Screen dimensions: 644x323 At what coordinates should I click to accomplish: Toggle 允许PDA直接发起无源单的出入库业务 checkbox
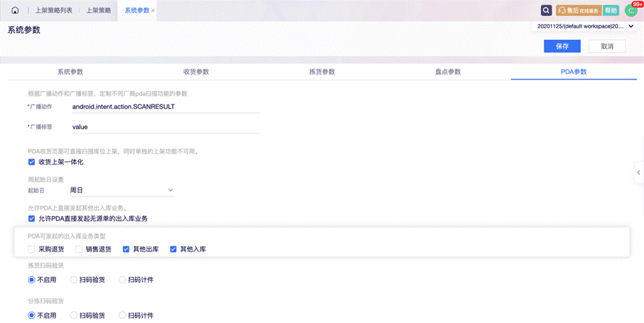(31, 219)
